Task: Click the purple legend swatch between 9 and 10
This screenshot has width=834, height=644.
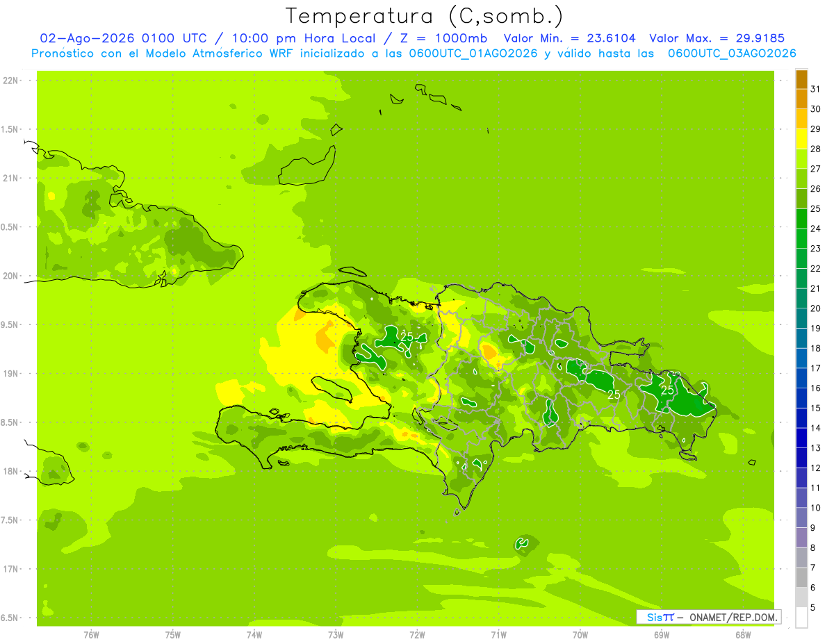Action: pos(801,518)
